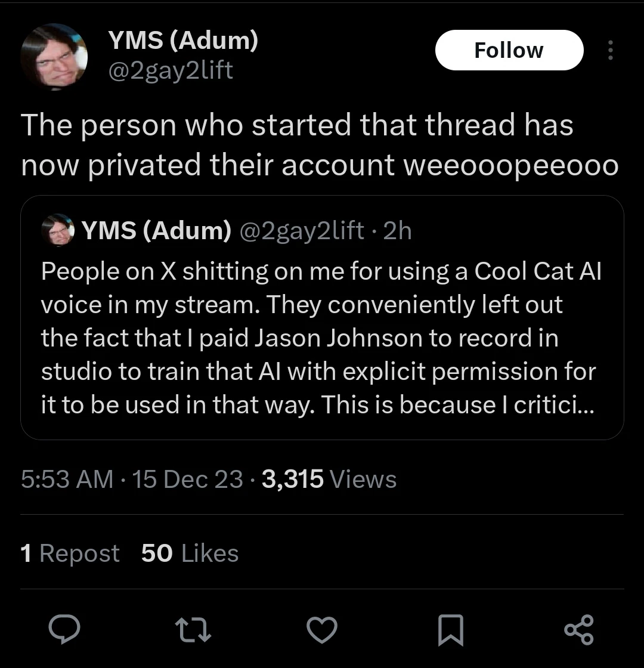The height and width of the screenshot is (668, 644).
Task: Select the quoted tweet's @2gay2lift handle
Action: pos(302,231)
